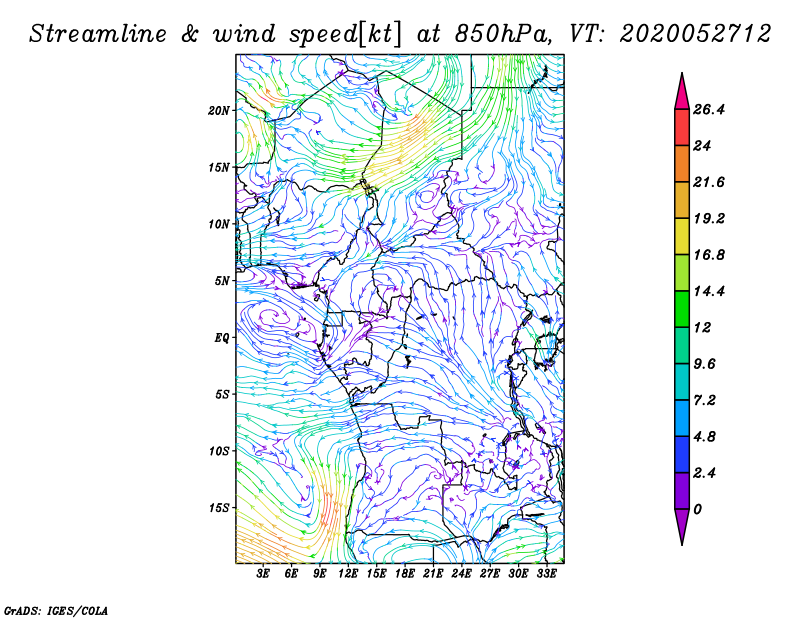Click the 26.4 color bar value
This screenshot has width=800, height=618.
point(709,109)
